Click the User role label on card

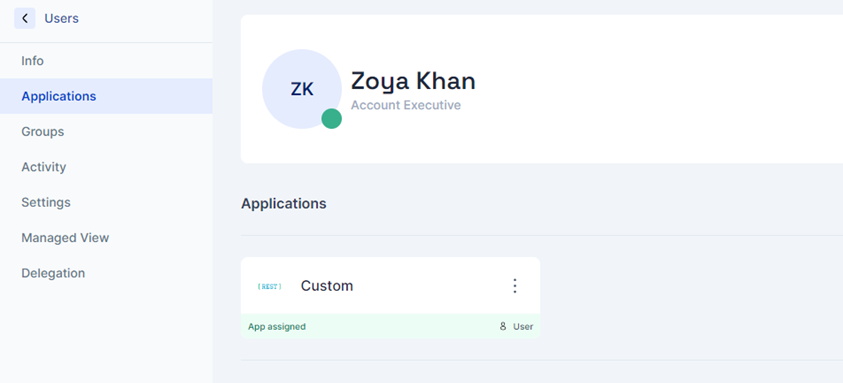pos(523,327)
